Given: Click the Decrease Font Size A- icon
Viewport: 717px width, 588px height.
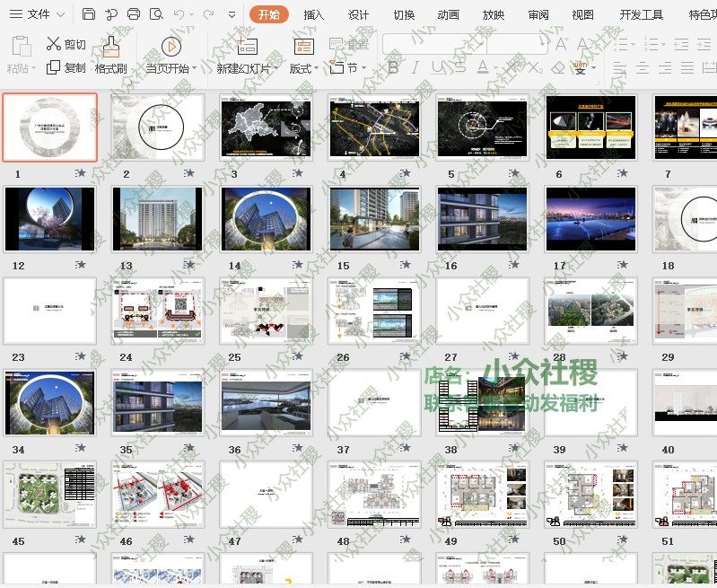Looking at the screenshot, I should (583, 44).
